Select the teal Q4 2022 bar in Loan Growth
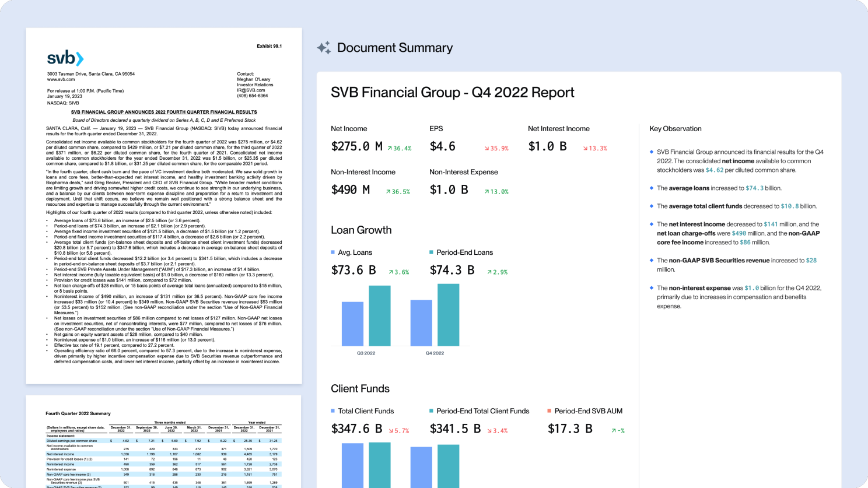 (x=448, y=315)
